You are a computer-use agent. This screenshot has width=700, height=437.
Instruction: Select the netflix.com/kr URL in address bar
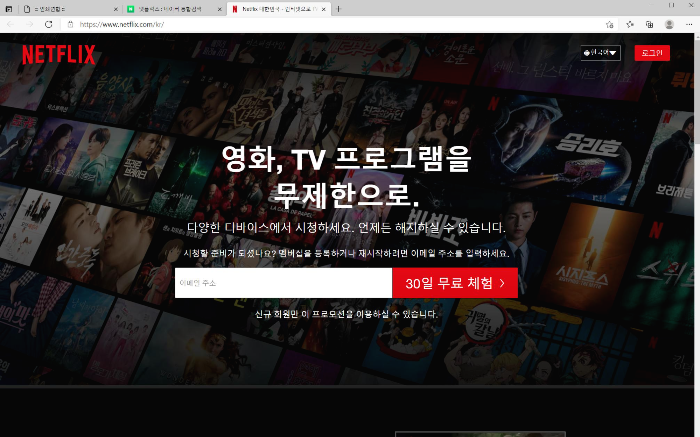point(121,24)
